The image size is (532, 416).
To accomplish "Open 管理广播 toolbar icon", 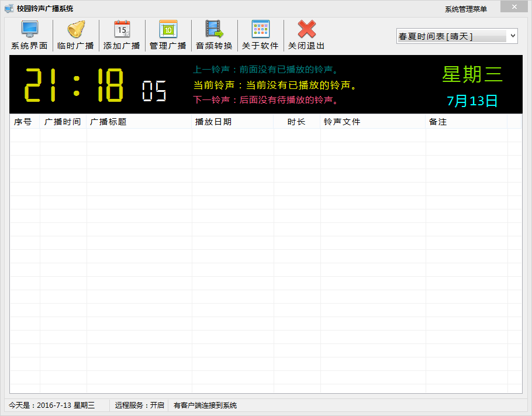I will point(168,29).
